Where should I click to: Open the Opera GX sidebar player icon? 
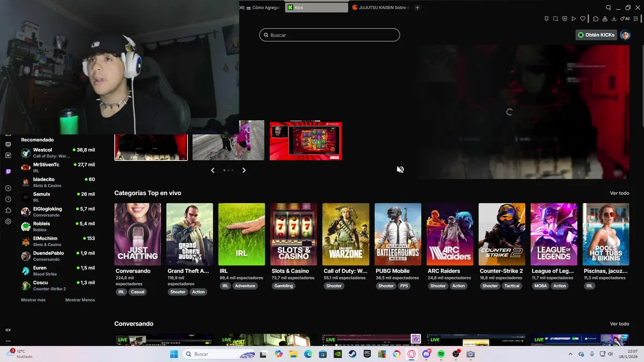point(8,188)
